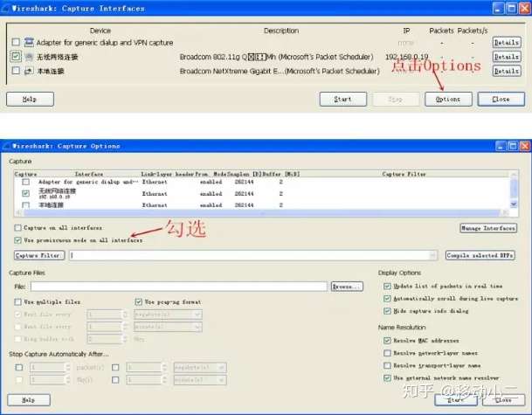
Task: Enable Use multiple files checkbox
Action: pyautogui.click(x=18, y=301)
